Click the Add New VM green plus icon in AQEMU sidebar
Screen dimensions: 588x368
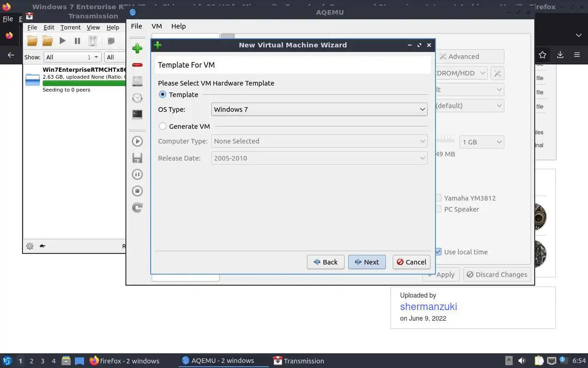137,48
